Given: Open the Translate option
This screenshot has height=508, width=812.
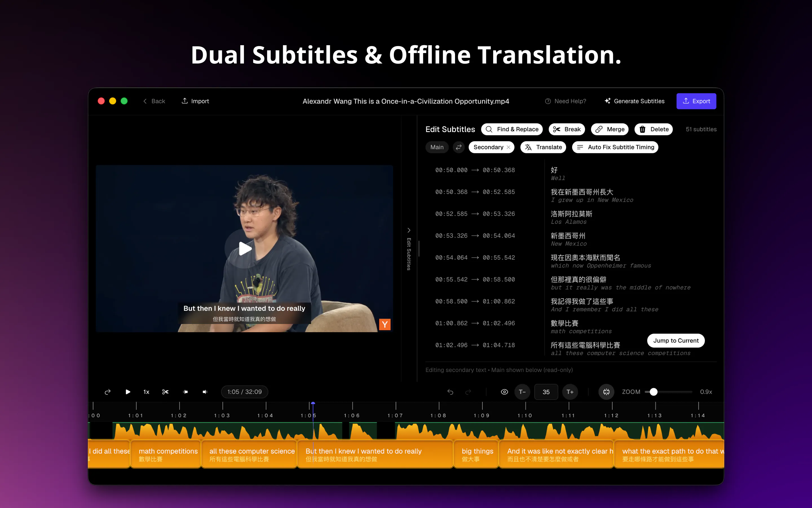Looking at the screenshot, I should click(543, 147).
